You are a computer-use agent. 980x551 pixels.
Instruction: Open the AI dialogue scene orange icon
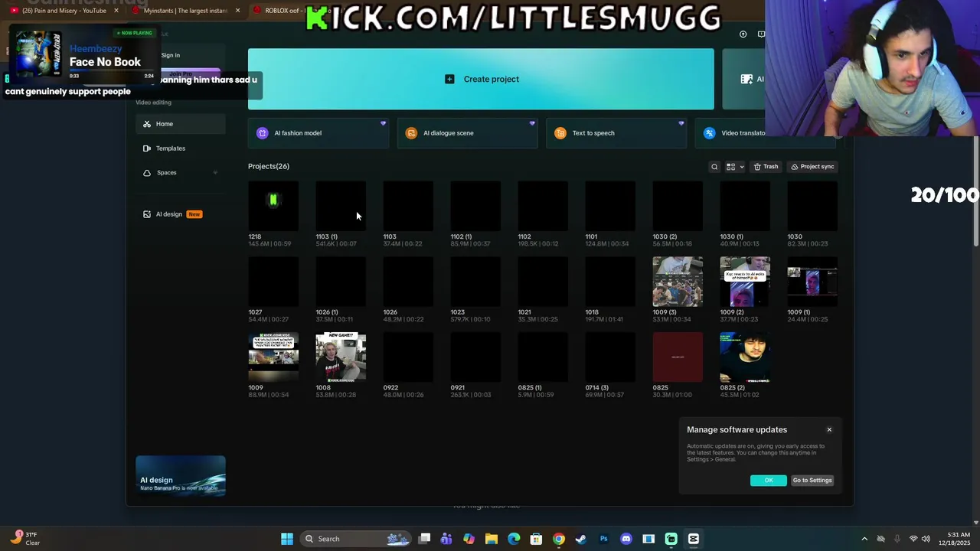pyautogui.click(x=411, y=133)
